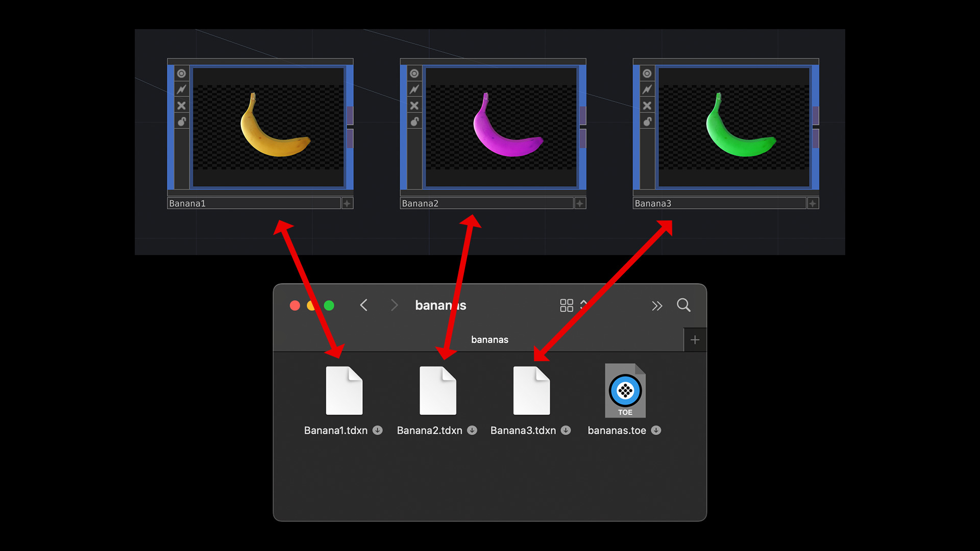
Task: Click the bananas.toe file name
Action: pos(617,431)
